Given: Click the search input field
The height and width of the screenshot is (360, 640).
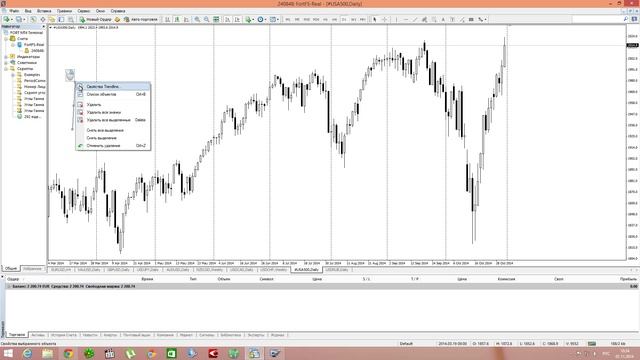Looking at the screenshot, I should 597,19.
